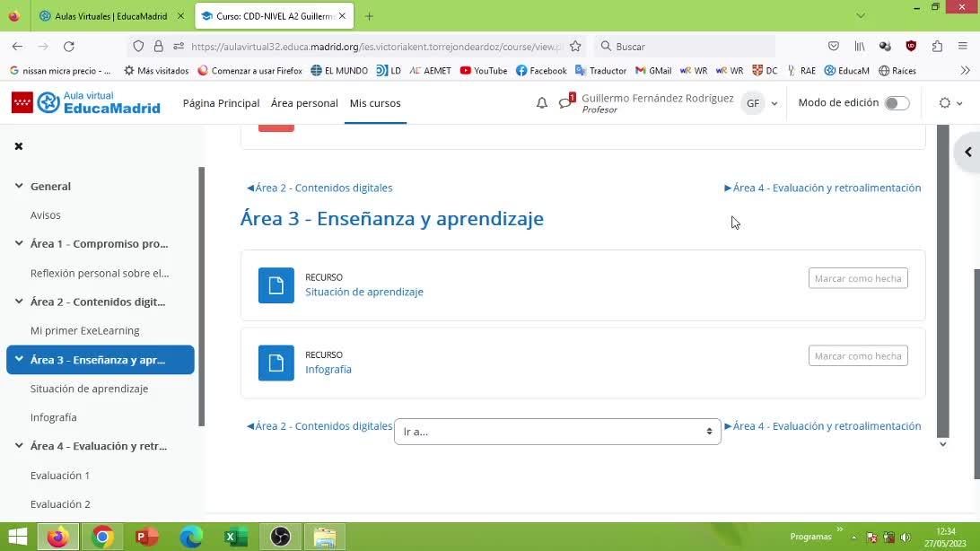Open the Traductor bookmark
Image resolution: width=980 pixels, height=551 pixels.
pyautogui.click(x=600, y=71)
